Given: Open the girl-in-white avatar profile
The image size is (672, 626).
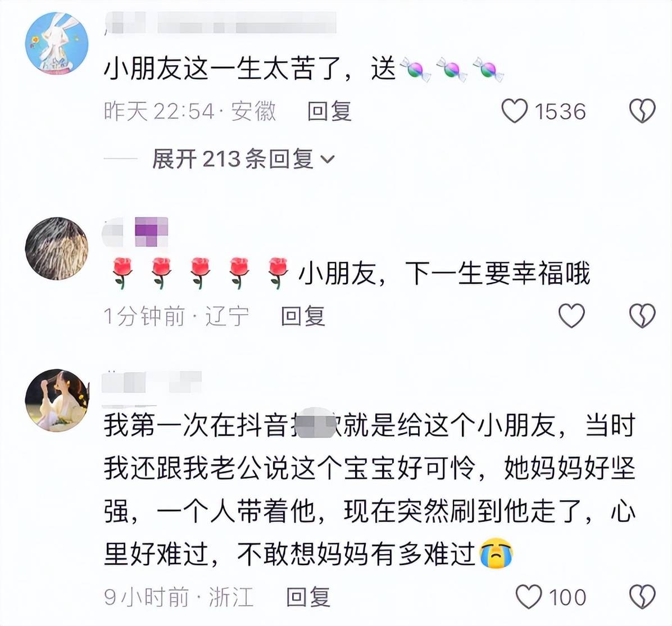Looking at the screenshot, I should point(57,401).
